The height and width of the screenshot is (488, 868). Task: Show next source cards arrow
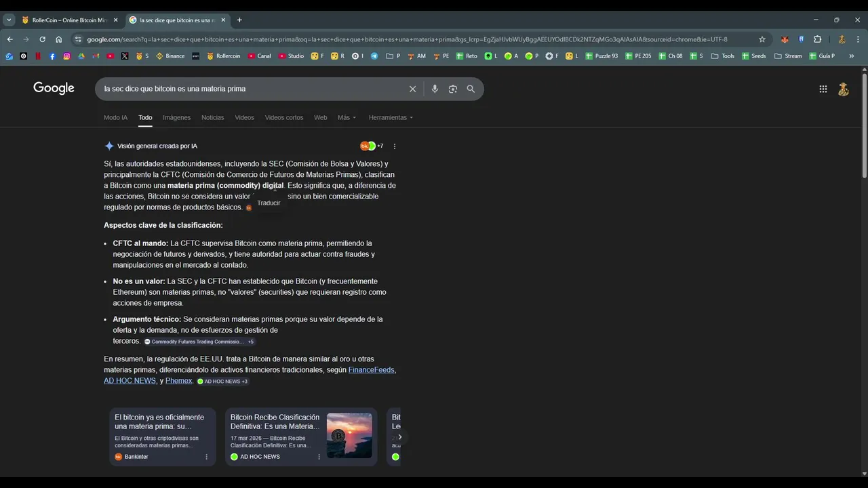click(399, 437)
